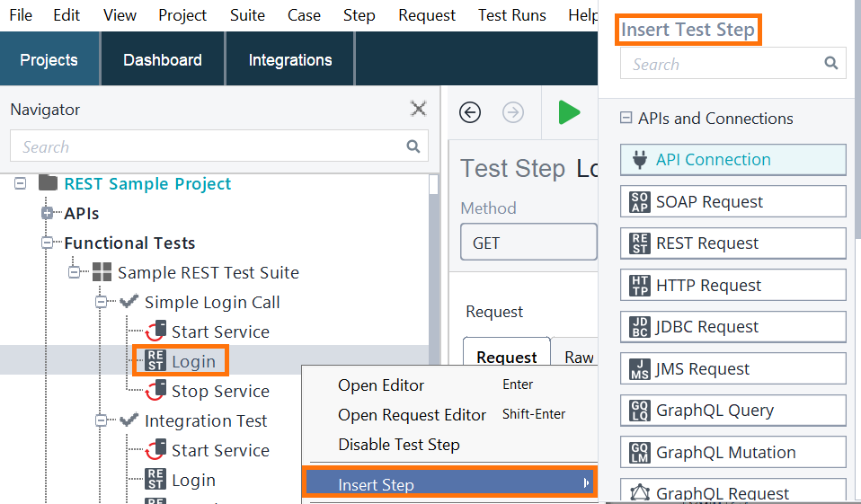
Task: Open the View menu
Action: (120, 15)
